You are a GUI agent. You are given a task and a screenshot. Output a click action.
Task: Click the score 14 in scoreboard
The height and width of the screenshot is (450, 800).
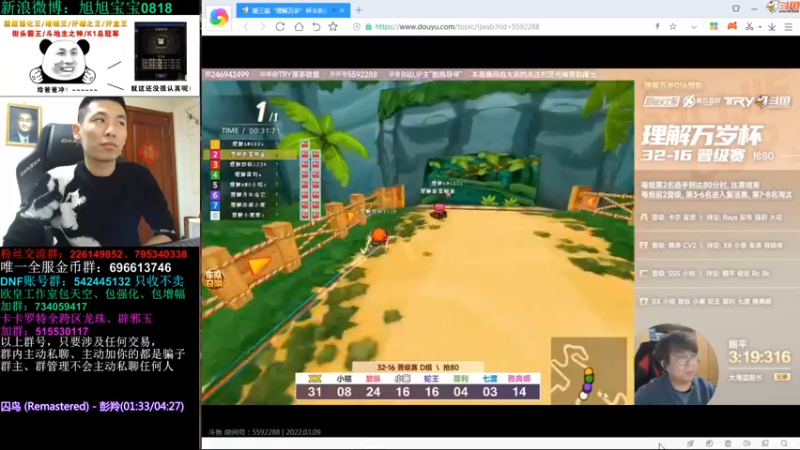(519, 392)
